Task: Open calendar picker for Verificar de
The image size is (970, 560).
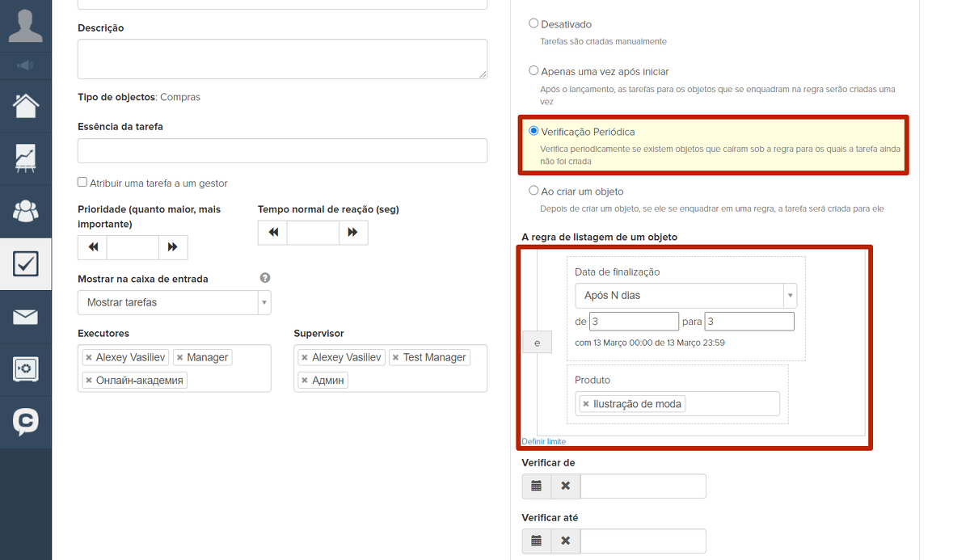Action: [x=536, y=486]
